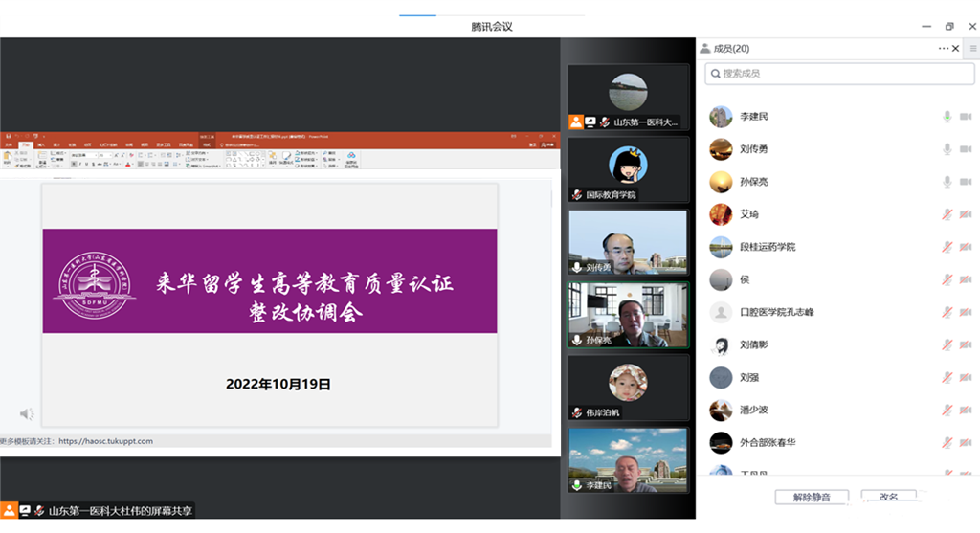Select member 外合部张春华 in list
The height and width of the screenshot is (533, 980).
click(x=839, y=442)
